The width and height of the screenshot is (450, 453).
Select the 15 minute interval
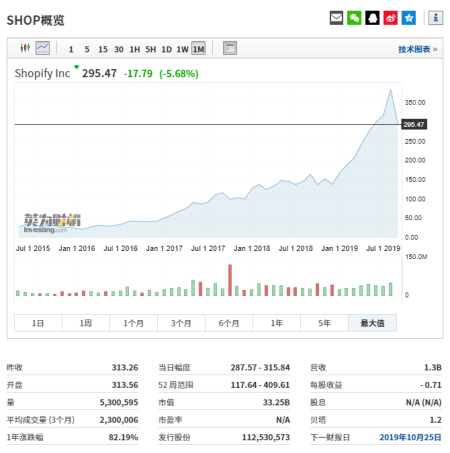click(103, 49)
